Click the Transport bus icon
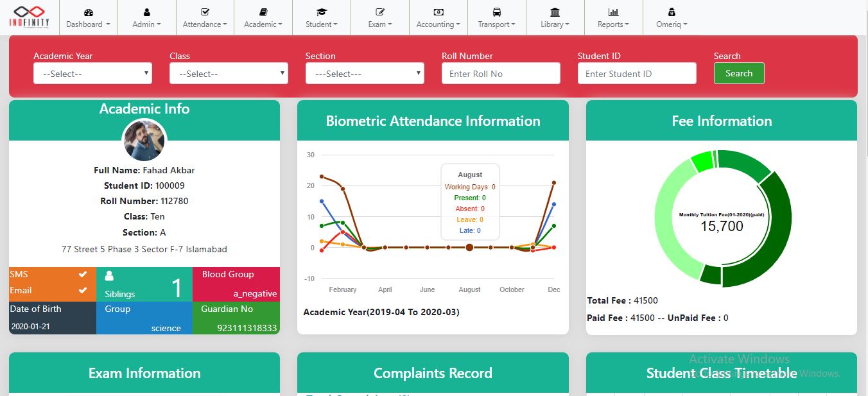Viewport: 868px width, 396px height. pyautogui.click(x=497, y=12)
